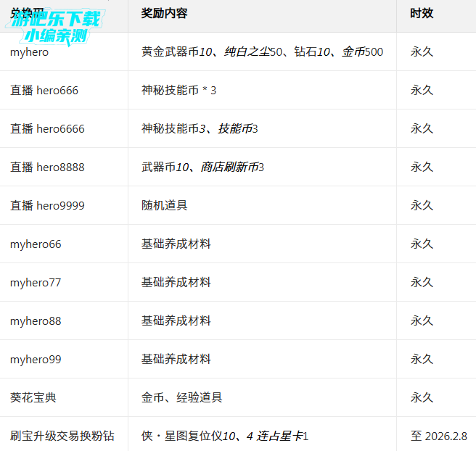Select the 直播 hero666 redemption code

(x=44, y=91)
